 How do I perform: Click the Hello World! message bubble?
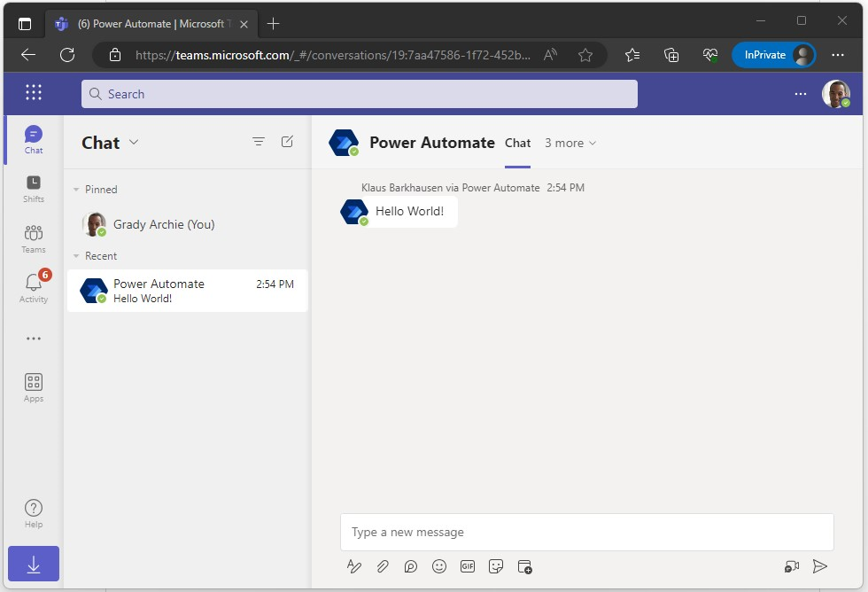(409, 211)
